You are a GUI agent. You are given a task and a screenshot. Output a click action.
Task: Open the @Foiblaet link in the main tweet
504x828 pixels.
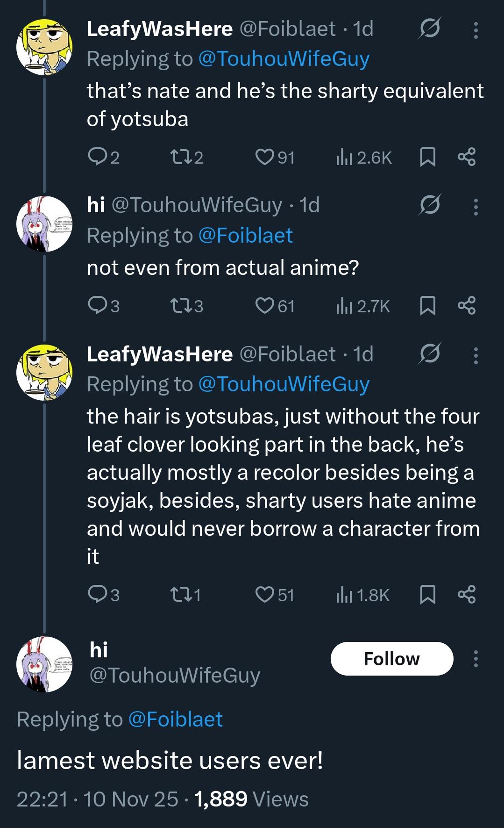click(x=175, y=719)
